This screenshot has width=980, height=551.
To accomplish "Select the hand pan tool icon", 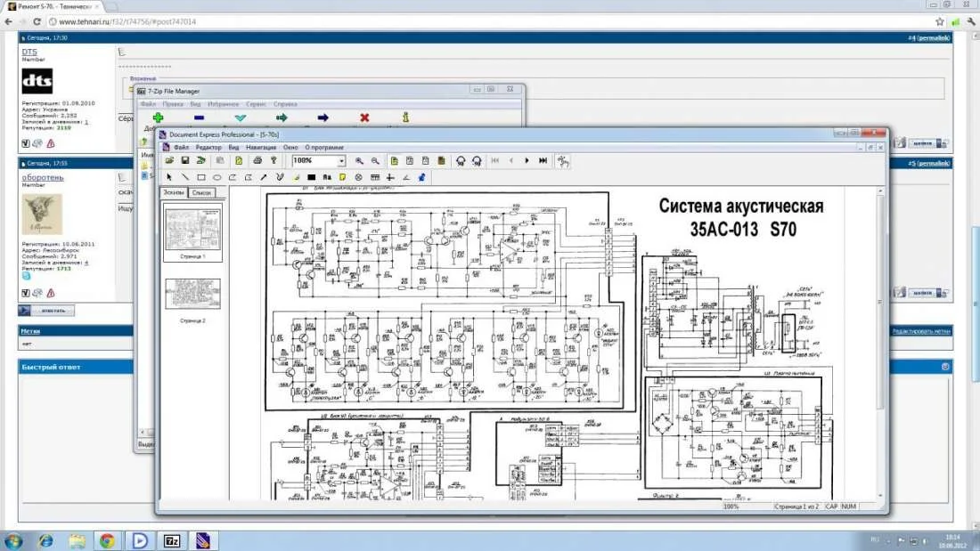I will (x=563, y=161).
